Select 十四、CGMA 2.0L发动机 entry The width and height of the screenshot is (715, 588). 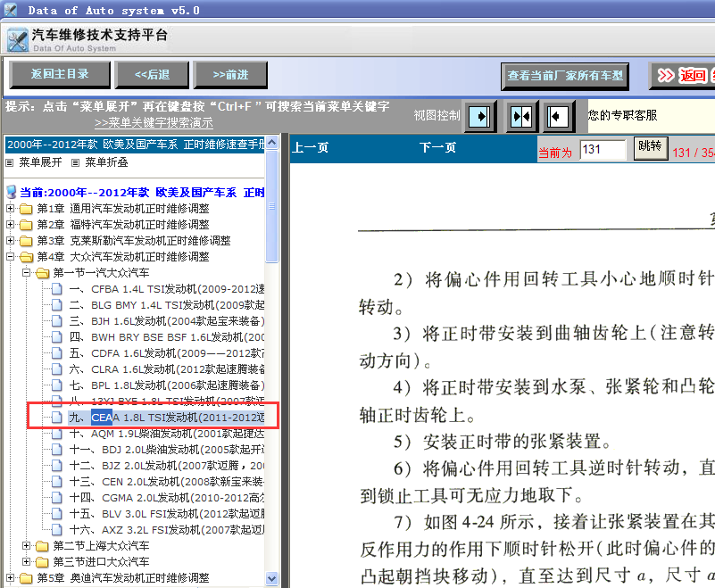[167, 498]
